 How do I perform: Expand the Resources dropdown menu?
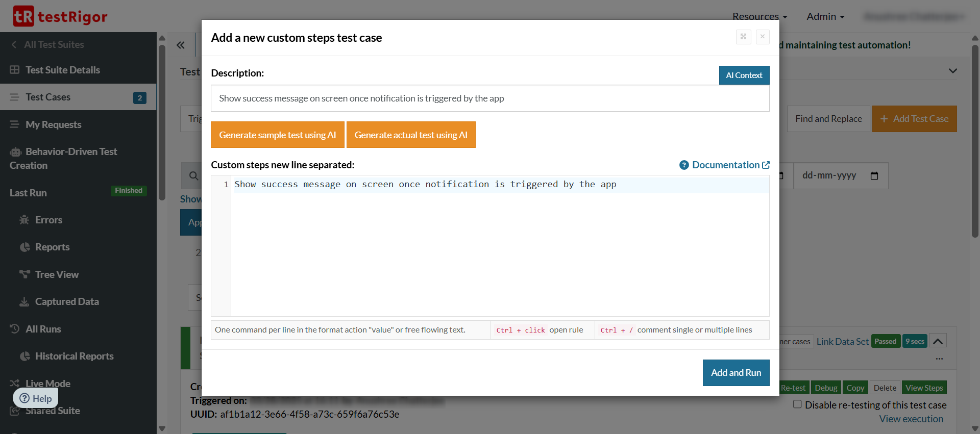point(759,16)
